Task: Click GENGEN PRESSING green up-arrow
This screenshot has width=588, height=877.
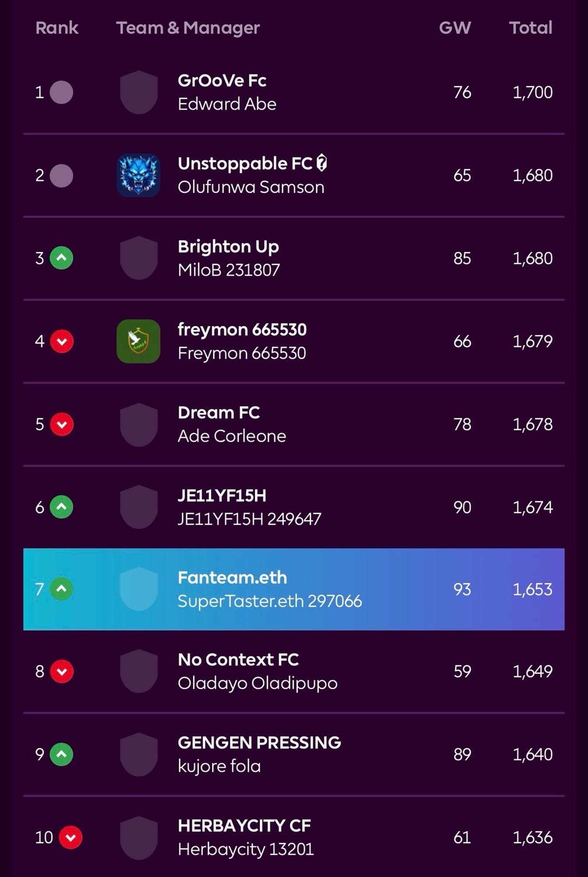Action: (x=61, y=754)
